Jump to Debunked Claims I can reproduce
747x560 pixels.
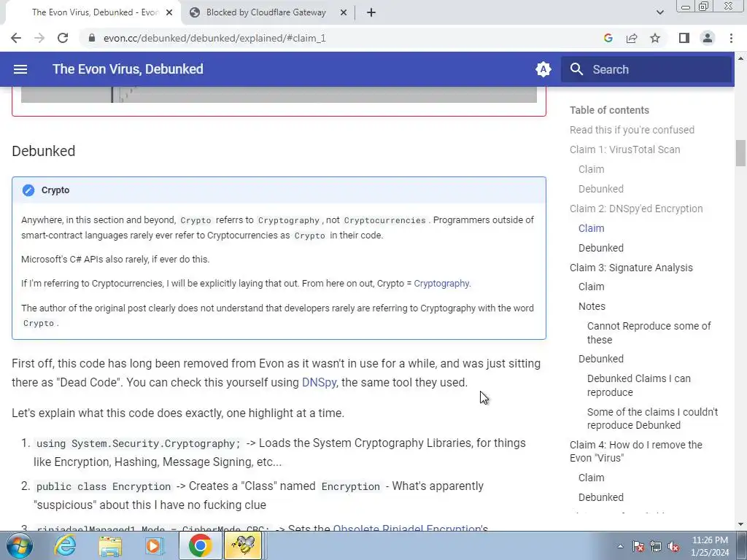coord(639,385)
